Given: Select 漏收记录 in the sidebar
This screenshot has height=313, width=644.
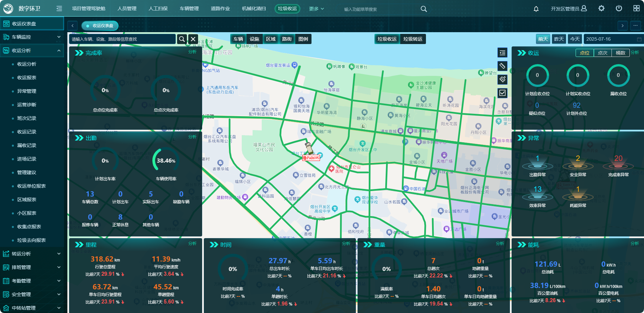Looking at the screenshot, I should pyautogui.click(x=27, y=145).
